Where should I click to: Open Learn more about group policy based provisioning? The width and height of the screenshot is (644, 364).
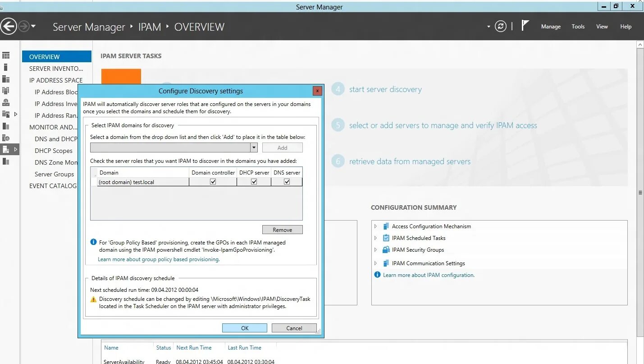(x=159, y=259)
